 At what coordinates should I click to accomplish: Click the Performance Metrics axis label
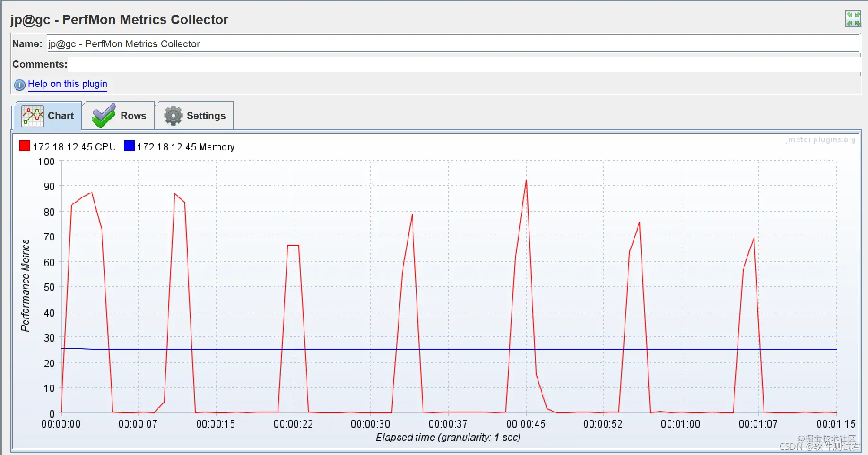pyautogui.click(x=25, y=285)
